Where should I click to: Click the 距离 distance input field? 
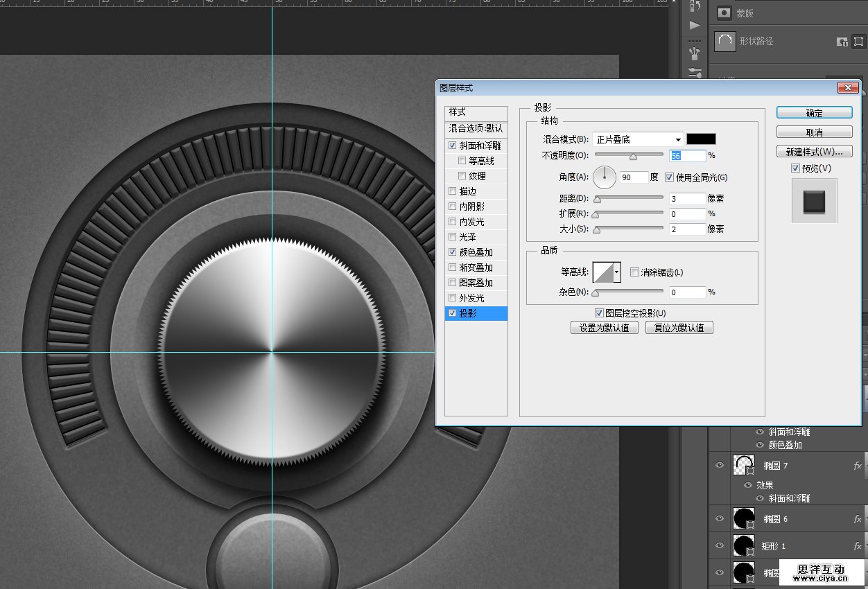(687, 199)
